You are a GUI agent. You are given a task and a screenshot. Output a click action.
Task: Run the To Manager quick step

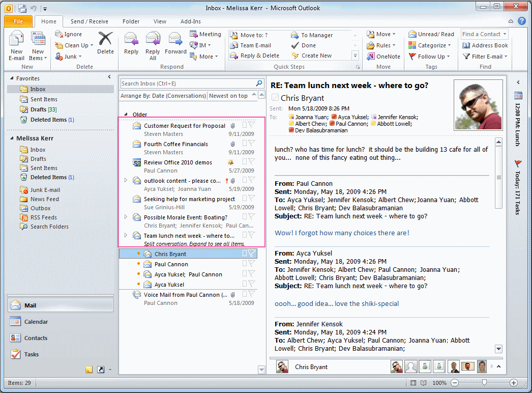pos(312,35)
